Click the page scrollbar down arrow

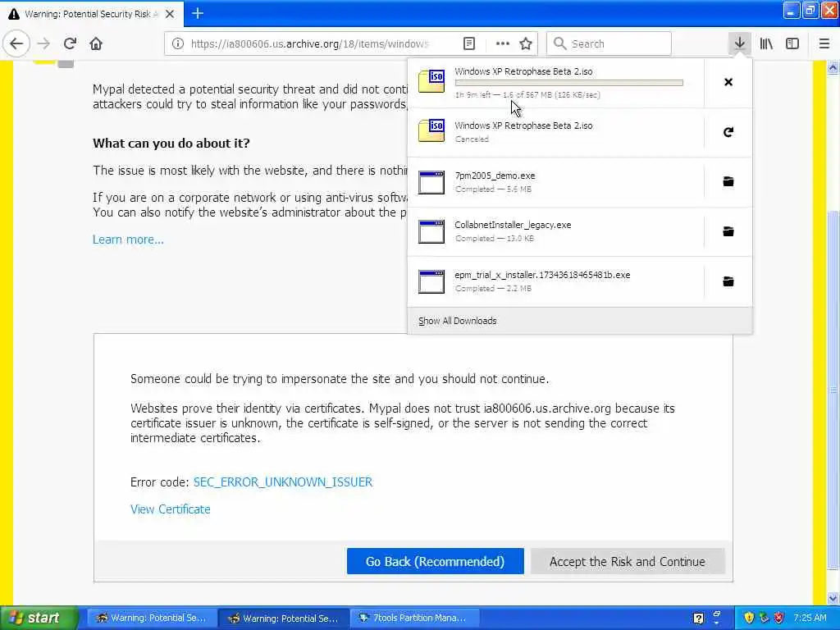click(x=833, y=598)
